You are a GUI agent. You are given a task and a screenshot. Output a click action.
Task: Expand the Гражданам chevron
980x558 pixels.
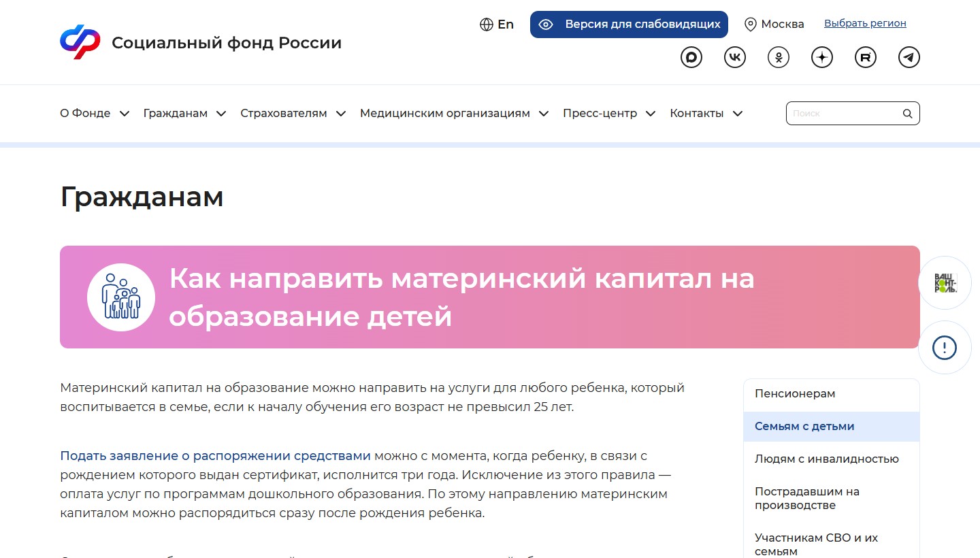(x=221, y=114)
